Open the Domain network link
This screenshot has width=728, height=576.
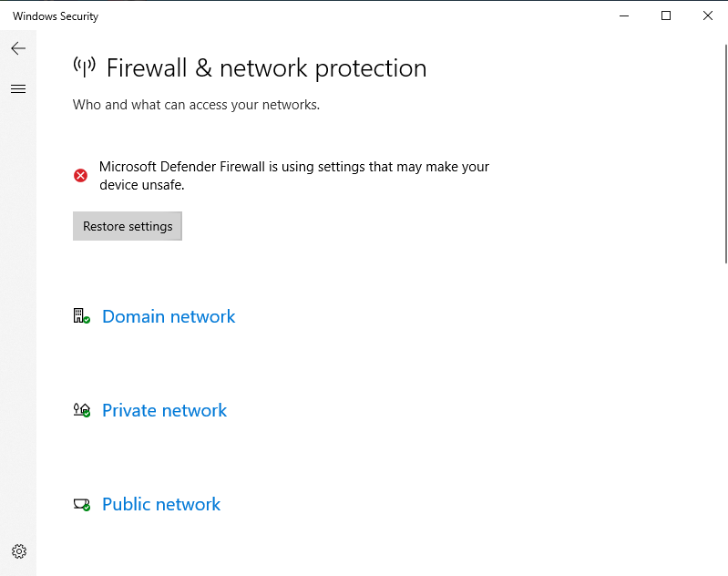click(x=169, y=316)
